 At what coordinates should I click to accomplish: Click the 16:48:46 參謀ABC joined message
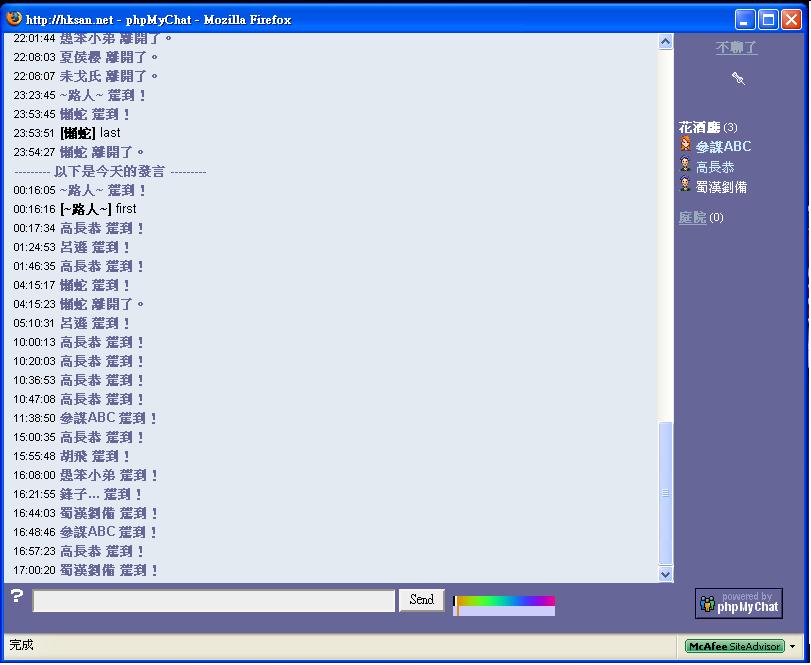click(x=85, y=532)
